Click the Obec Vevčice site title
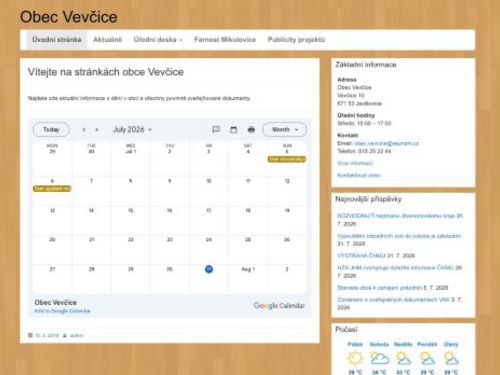The image size is (500, 375). click(69, 17)
